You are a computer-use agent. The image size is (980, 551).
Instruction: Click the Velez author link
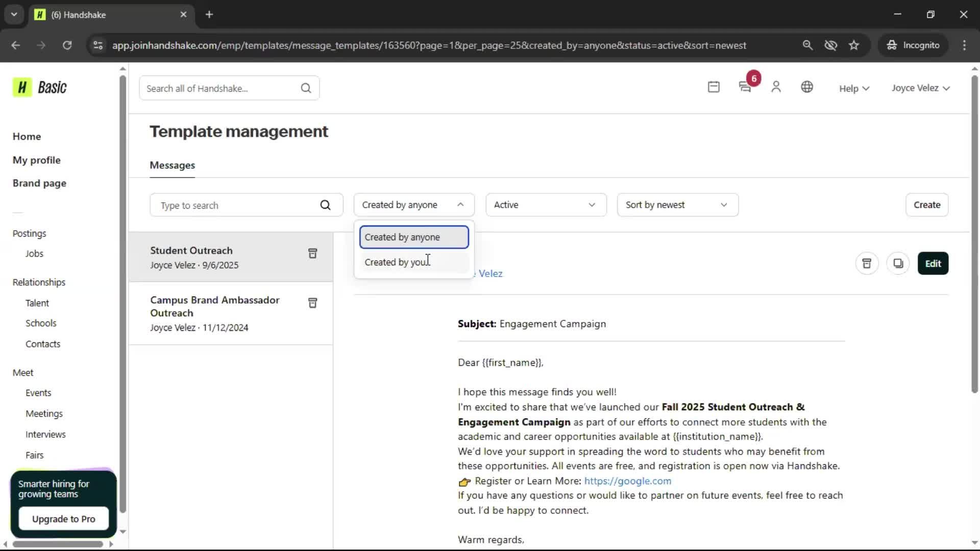(x=490, y=274)
